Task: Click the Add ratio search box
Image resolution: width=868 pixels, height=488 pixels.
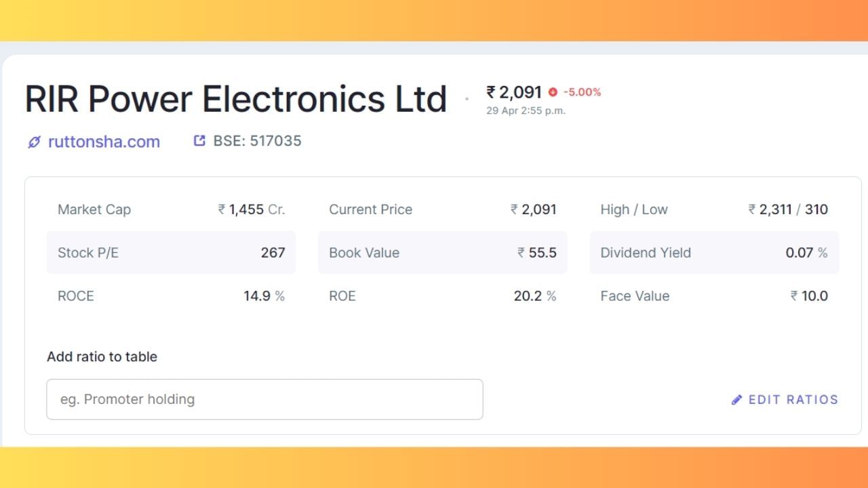Action: point(264,399)
